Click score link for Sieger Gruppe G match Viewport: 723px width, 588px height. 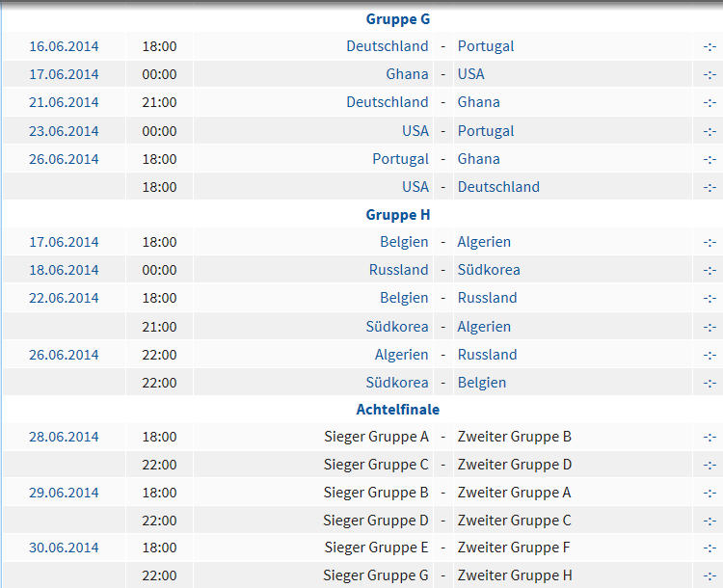[x=710, y=576]
